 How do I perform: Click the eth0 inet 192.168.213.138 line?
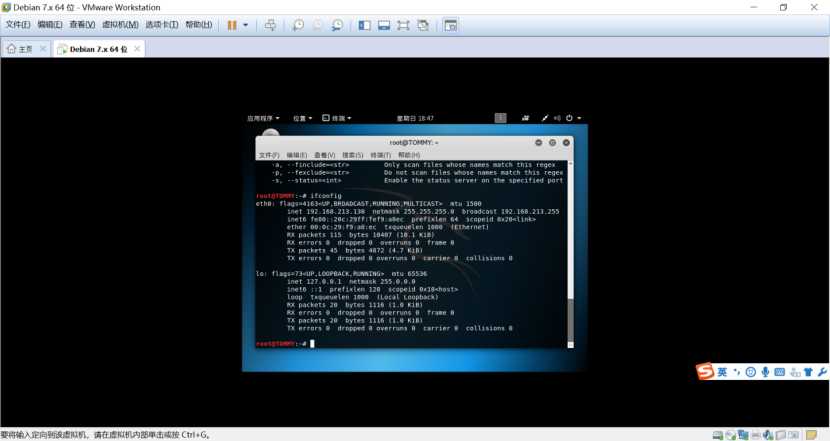(423, 211)
